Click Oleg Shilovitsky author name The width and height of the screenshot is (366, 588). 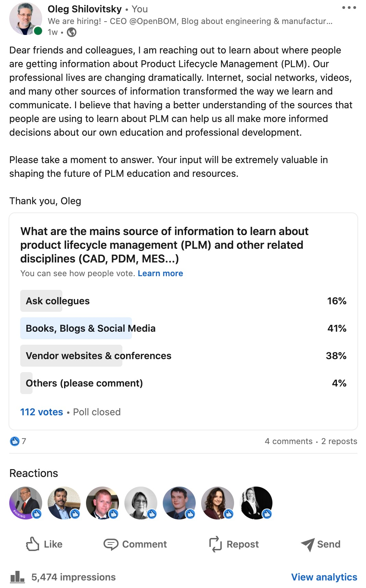(85, 9)
